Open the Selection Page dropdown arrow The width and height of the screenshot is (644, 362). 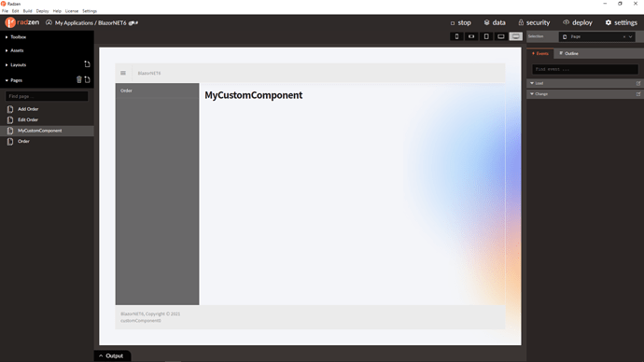(630, 37)
